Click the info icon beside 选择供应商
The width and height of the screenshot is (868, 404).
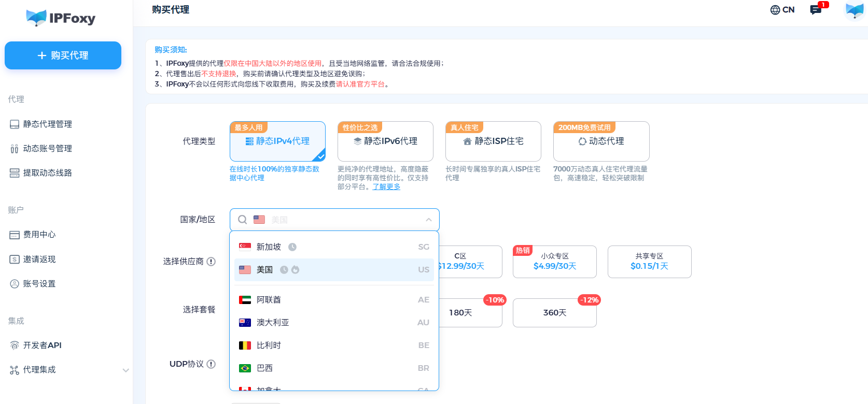coord(211,262)
